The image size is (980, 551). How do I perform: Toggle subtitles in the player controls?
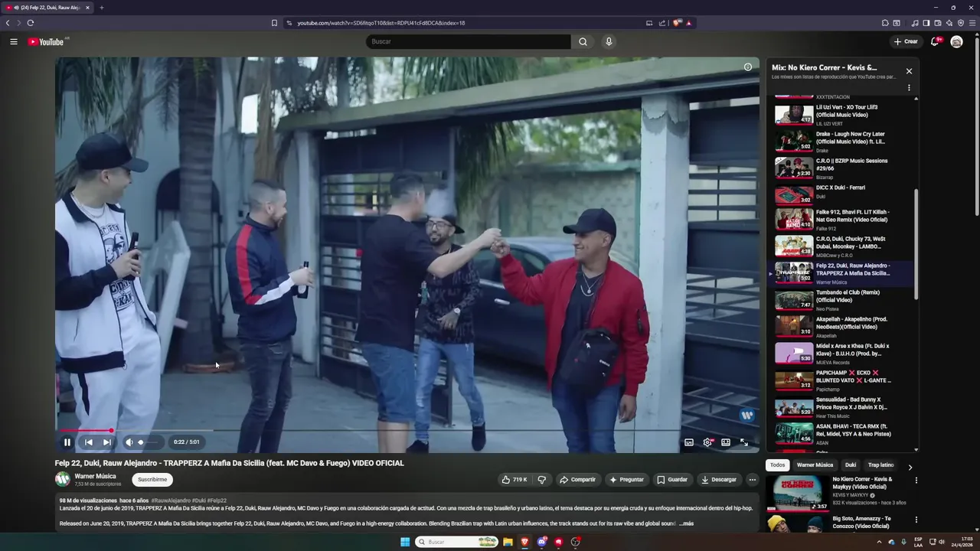[689, 442]
